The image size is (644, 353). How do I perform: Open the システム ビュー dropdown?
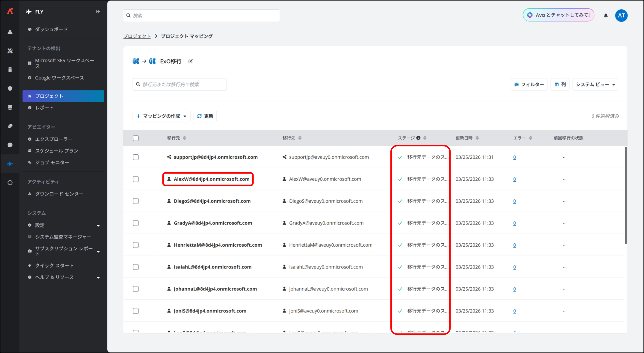pos(595,84)
